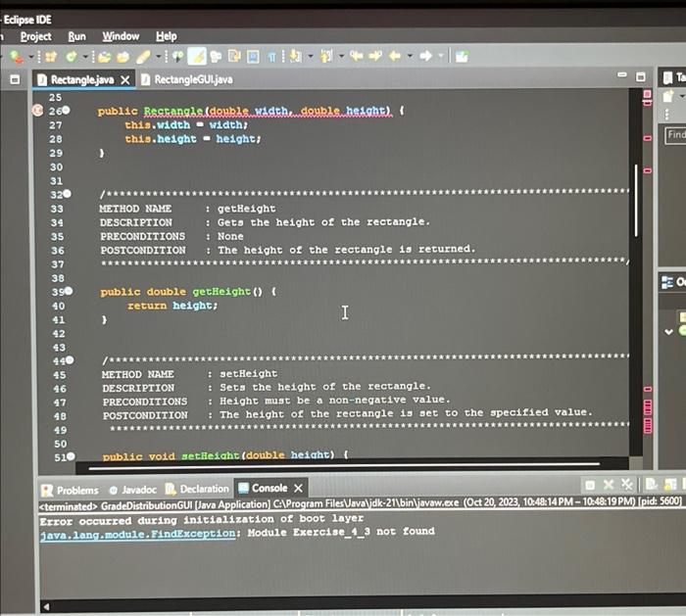Open the Next Annotation dropdown arrow
This screenshot has width=686, height=616.
pyautogui.click(x=311, y=57)
